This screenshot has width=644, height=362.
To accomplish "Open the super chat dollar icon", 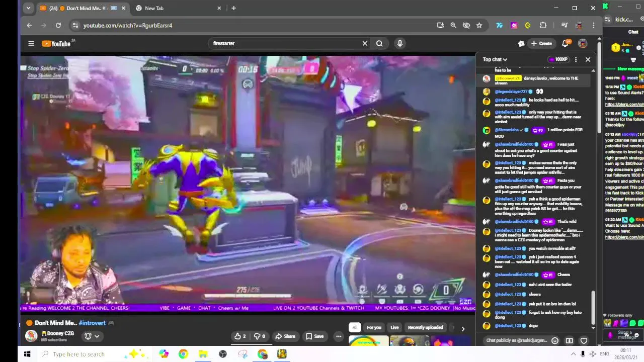I will click(570, 340).
